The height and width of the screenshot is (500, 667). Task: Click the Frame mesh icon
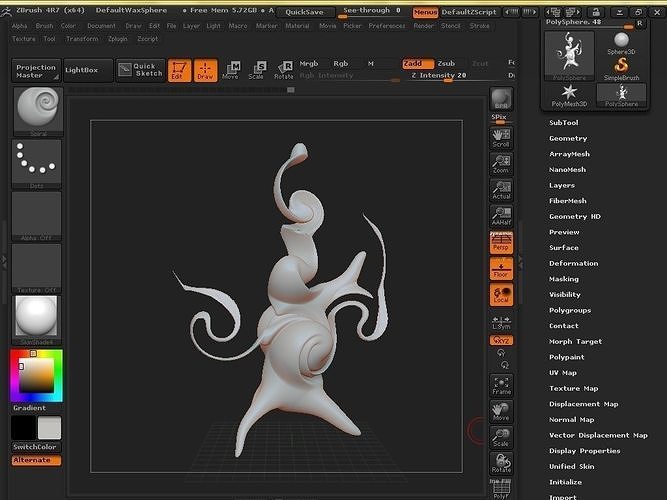(501, 385)
